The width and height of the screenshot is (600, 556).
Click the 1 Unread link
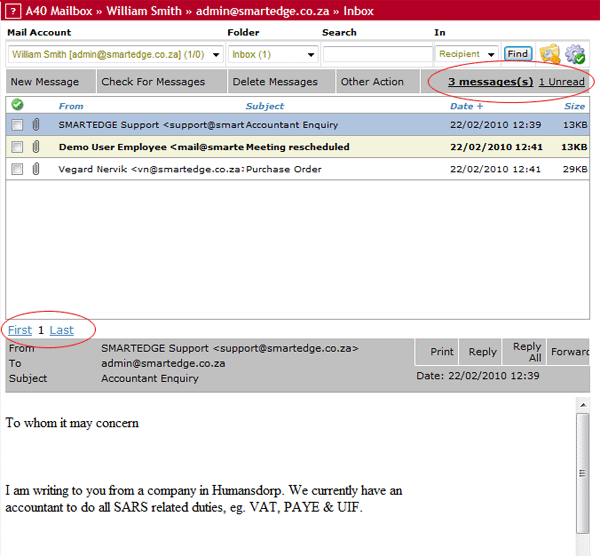point(561,81)
